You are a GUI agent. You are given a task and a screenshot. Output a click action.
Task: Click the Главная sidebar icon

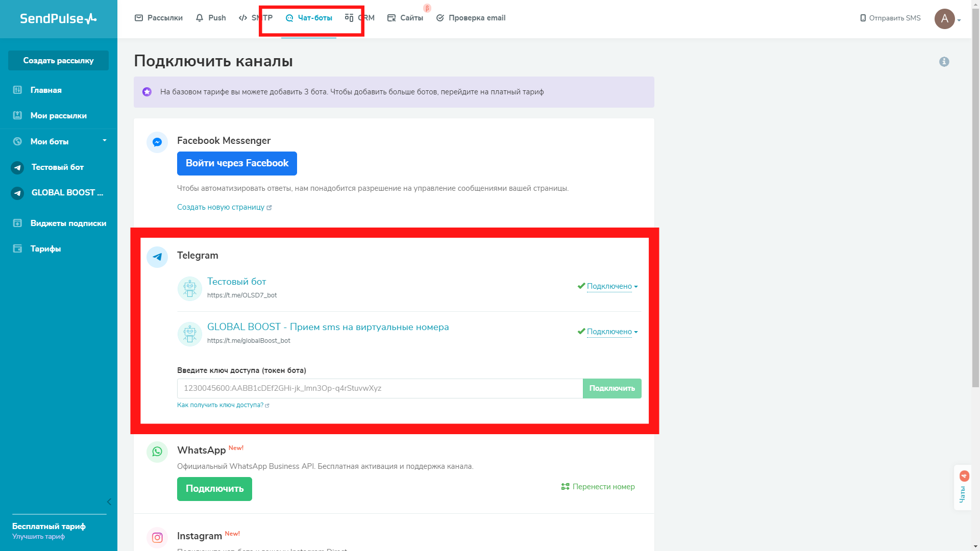point(17,90)
